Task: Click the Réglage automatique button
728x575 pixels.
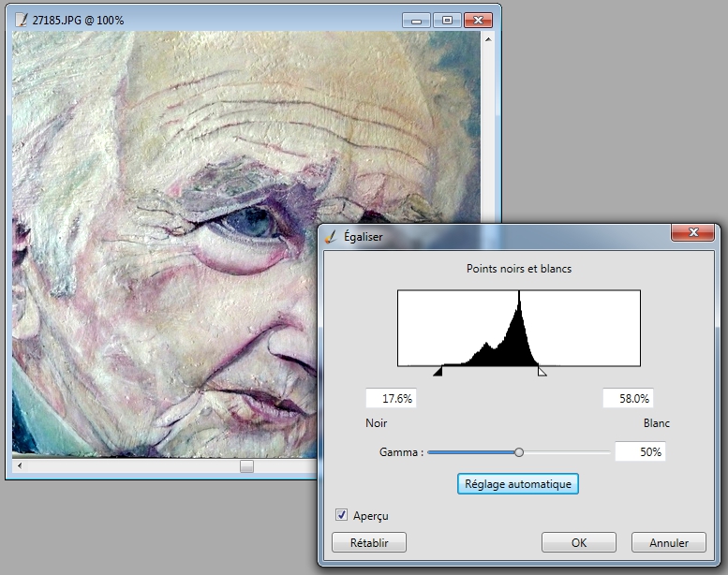Action: click(x=518, y=484)
